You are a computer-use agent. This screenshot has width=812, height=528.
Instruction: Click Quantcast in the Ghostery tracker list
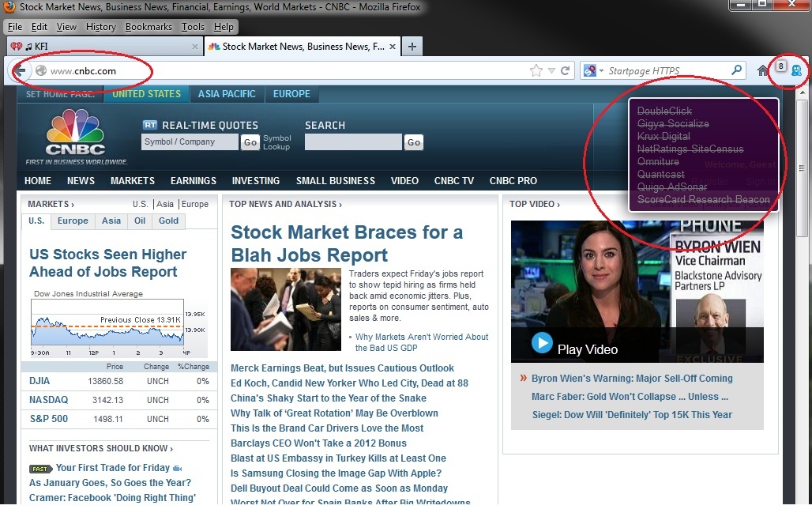661,174
